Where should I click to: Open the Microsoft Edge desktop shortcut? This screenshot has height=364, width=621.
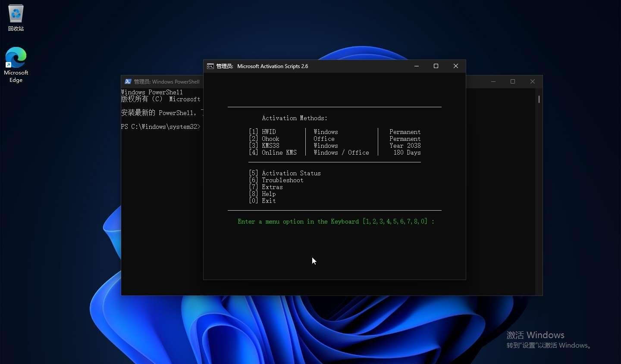tap(16, 65)
